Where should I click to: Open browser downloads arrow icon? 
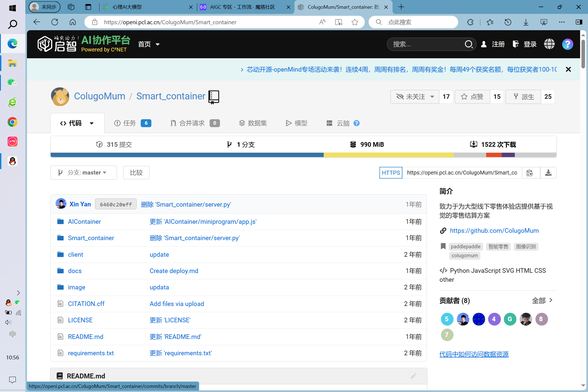tap(526, 22)
